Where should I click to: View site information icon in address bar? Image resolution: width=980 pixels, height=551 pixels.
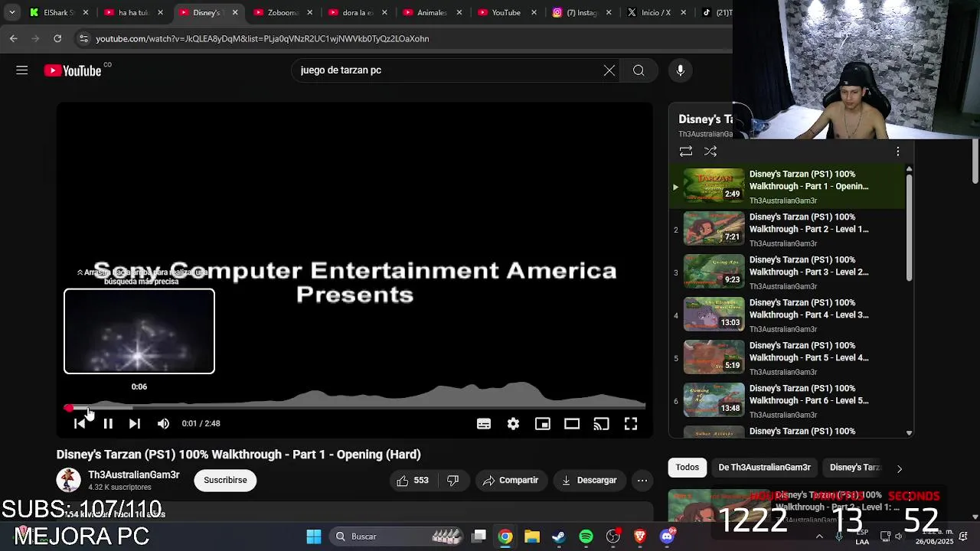point(83,38)
